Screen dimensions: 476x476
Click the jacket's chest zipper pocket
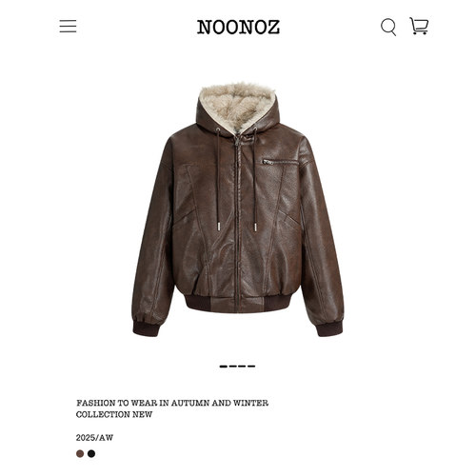279,162
